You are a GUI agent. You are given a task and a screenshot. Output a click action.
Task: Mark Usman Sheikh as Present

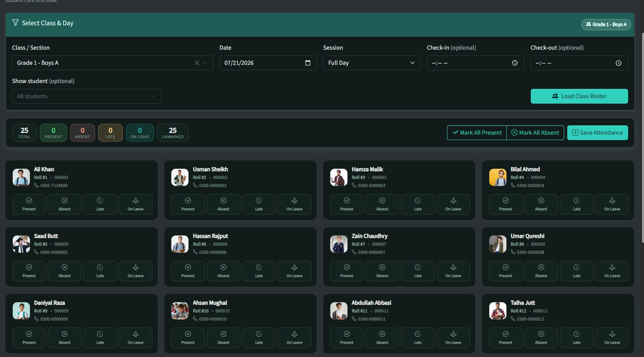188,204
